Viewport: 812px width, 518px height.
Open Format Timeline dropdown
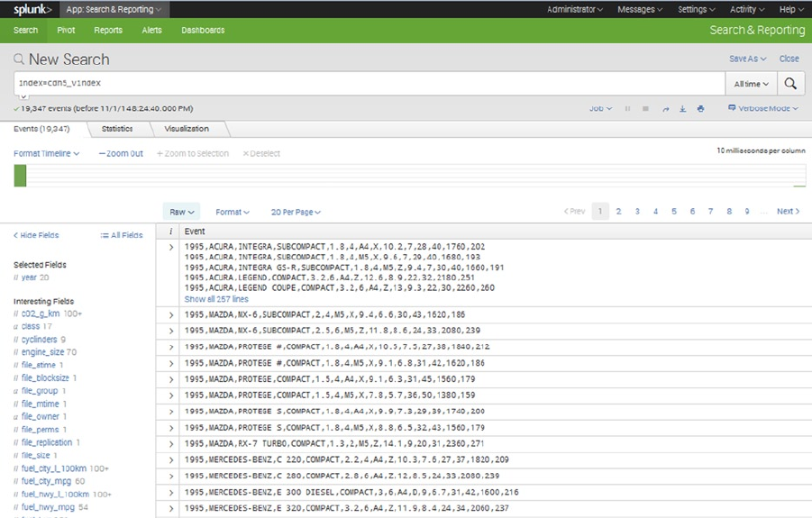pos(46,154)
